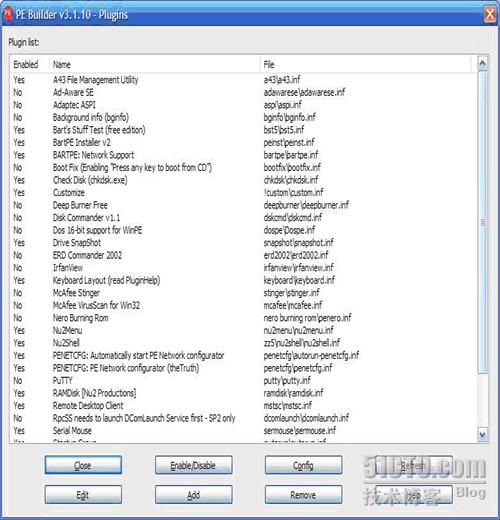Image resolution: width=500 pixels, height=520 pixels.
Task: Select Background info (bginfo) plugin
Action: 243,117
